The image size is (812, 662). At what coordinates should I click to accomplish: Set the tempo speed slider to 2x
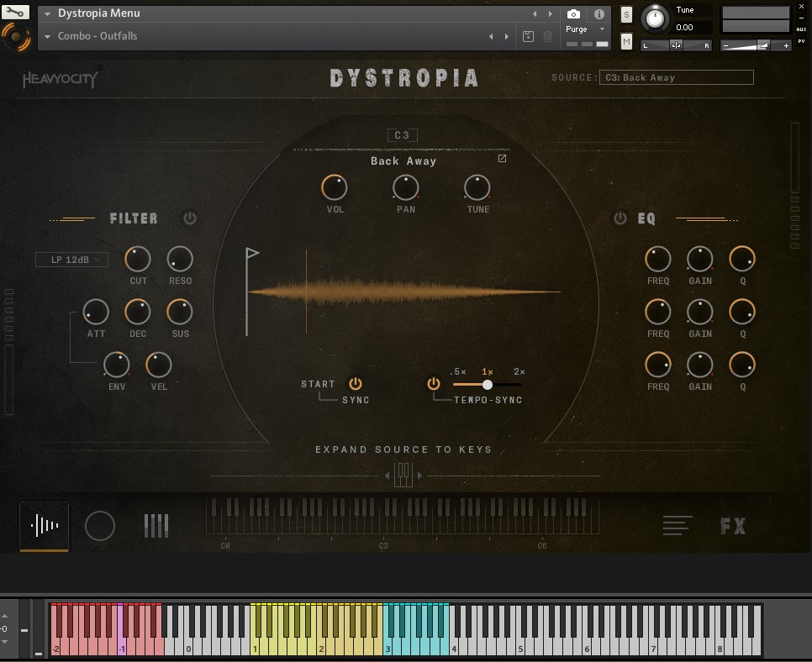click(x=519, y=384)
